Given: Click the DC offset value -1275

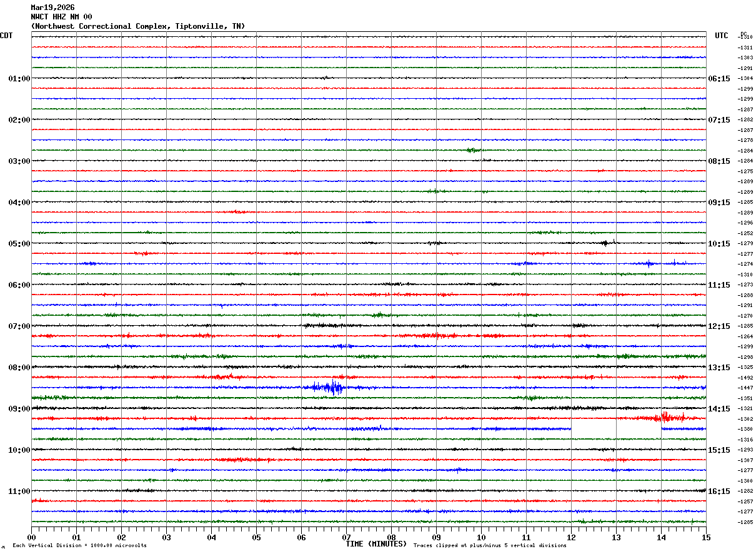Looking at the screenshot, I should pos(745,171).
